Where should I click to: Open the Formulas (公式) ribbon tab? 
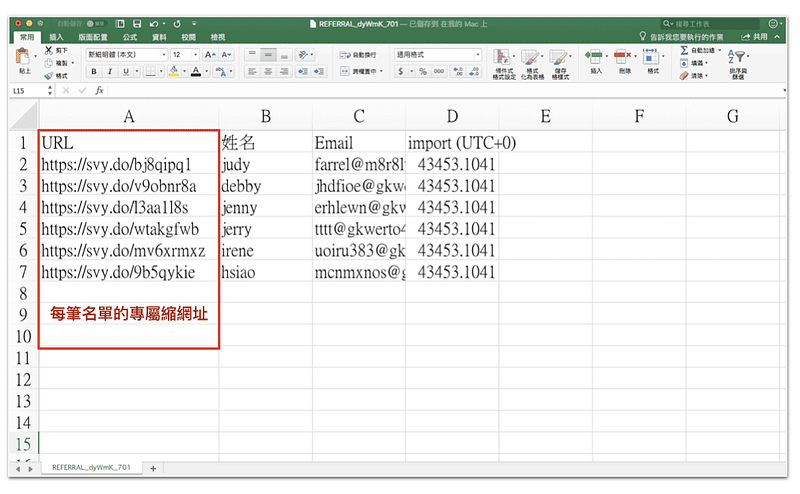tap(130, 37)
